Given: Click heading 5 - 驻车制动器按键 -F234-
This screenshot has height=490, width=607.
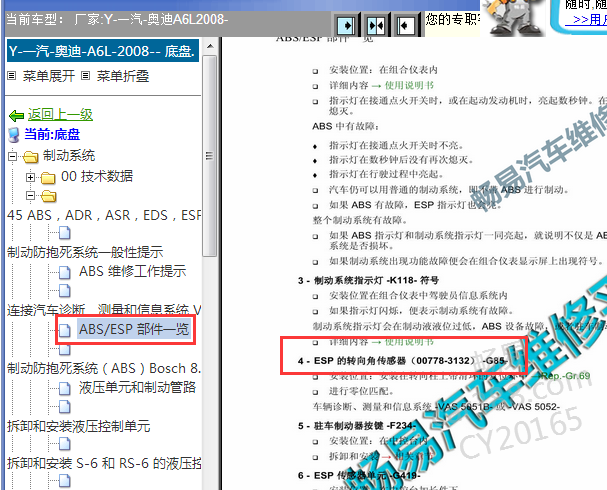Looking at the screenshot, I should (357, 426).
